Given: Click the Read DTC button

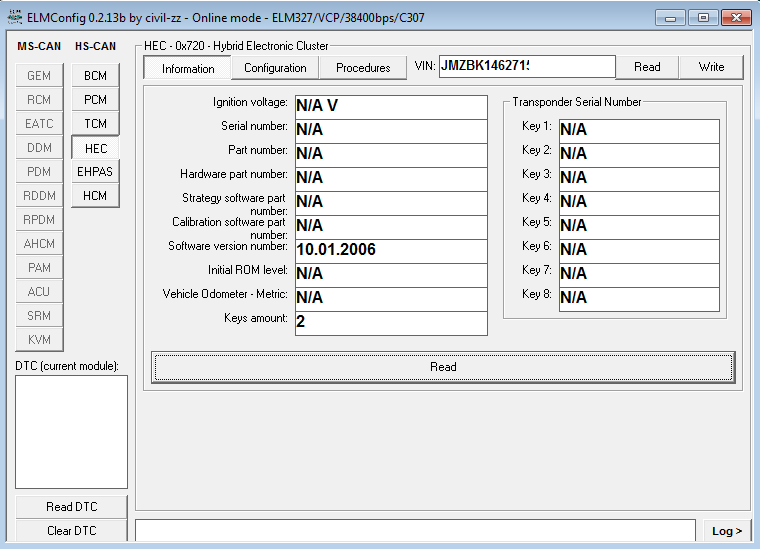Looking at the screenshot, I should [x=72, y=507].
